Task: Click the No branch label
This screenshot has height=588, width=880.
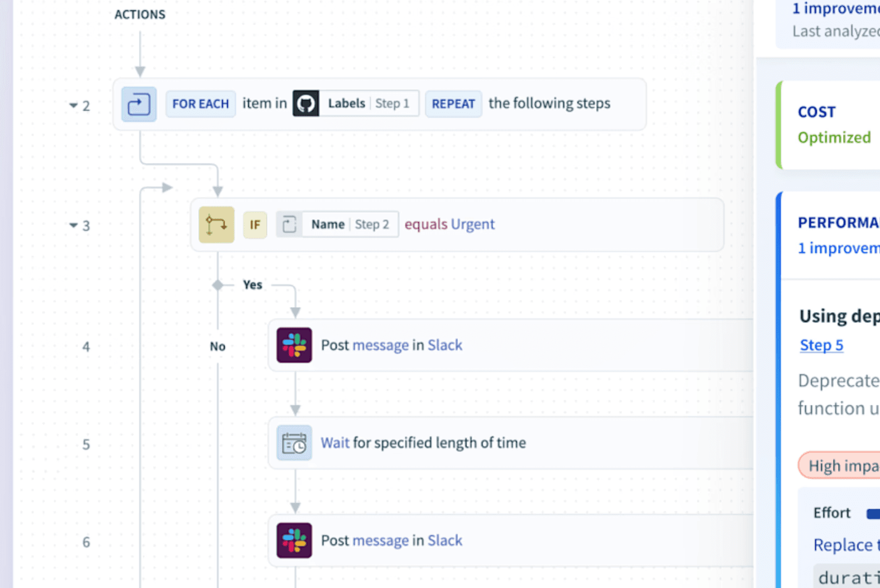Action: point(218,346)
